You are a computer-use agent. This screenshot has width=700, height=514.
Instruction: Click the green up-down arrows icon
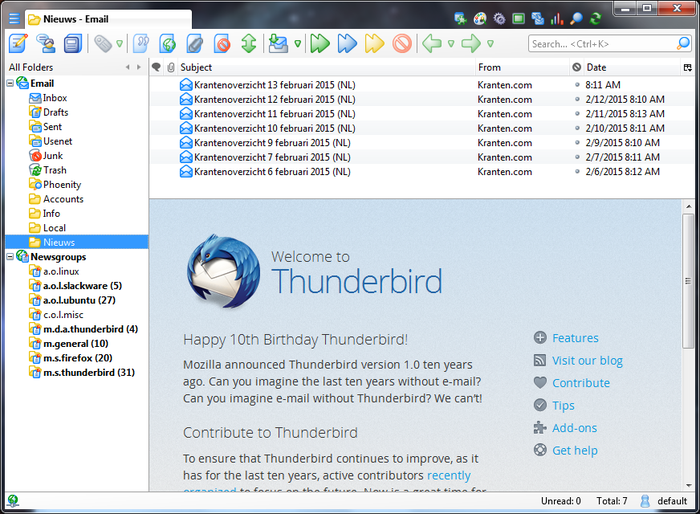249,44
